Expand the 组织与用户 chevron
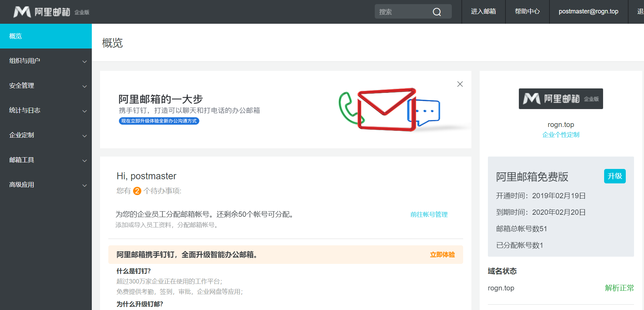644x310 pixels. [x=85, y=62]
